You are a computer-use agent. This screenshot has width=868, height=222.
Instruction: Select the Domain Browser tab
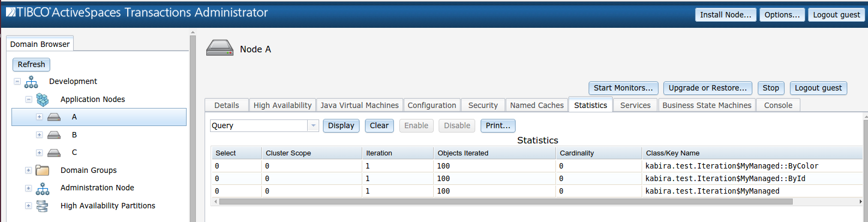coord(40,44)
